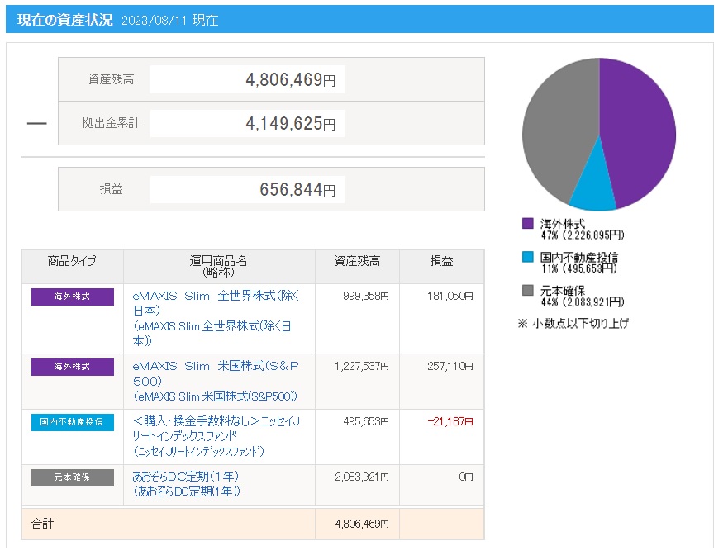Click the 損益 value 656,844円 field

tap(247, 189)
